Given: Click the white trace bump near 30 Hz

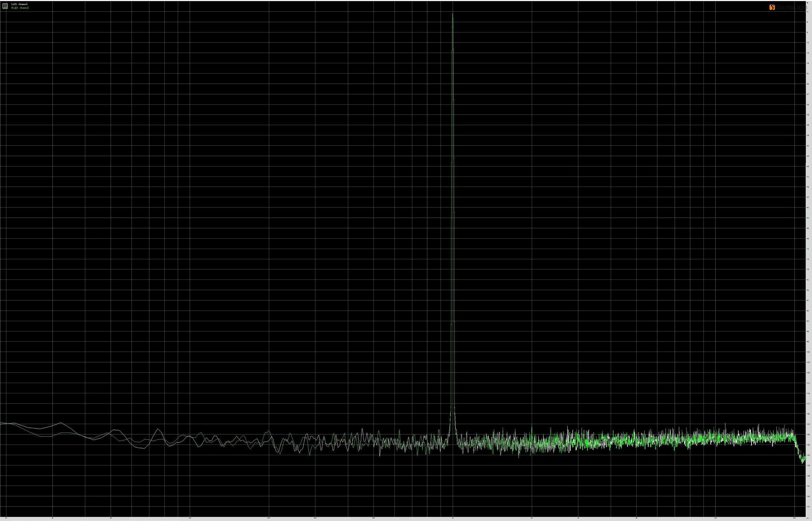Looking at the screenshot, I should coord(61,423).
